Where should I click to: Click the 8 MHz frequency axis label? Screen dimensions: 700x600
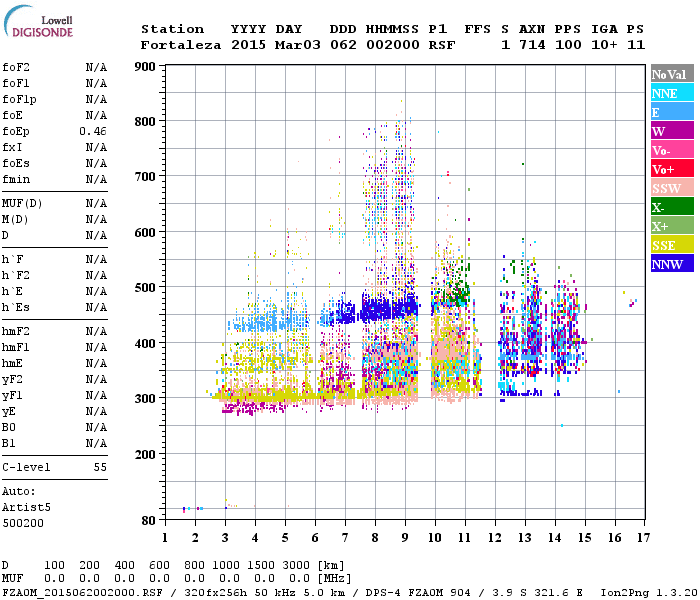pos(375,538)
